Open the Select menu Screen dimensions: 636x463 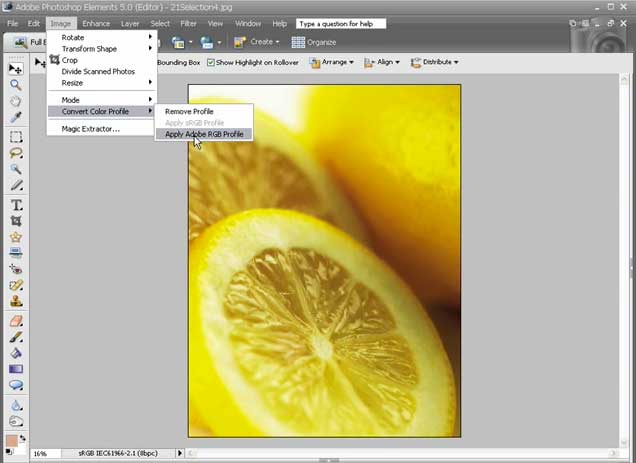point(160,24)
